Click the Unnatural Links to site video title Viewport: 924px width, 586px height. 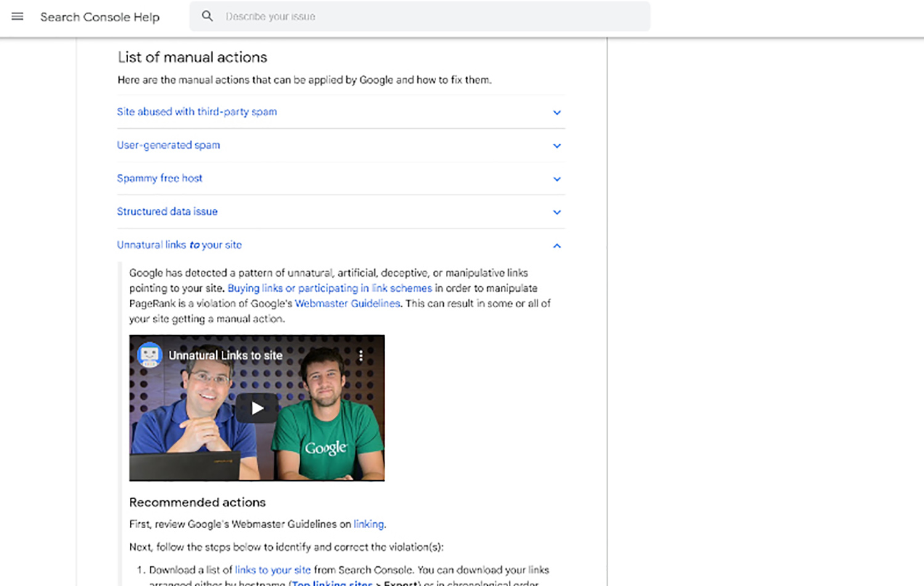pyautogui.click(x=225, y=356)
